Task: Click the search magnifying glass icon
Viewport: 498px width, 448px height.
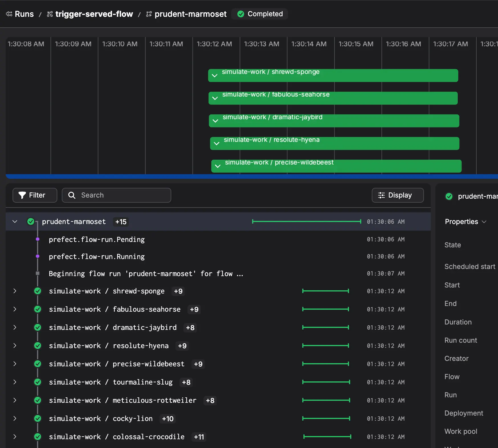Action: click(x=72, y=195)
